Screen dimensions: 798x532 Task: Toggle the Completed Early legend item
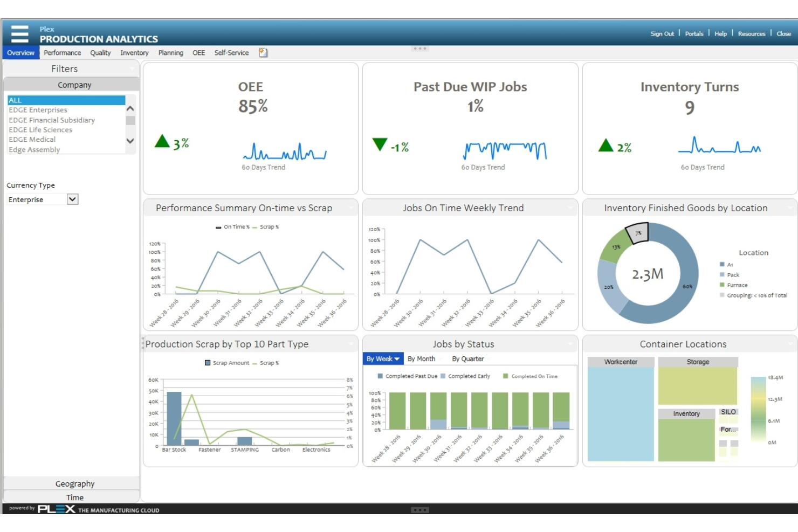[x=468, y=376]
